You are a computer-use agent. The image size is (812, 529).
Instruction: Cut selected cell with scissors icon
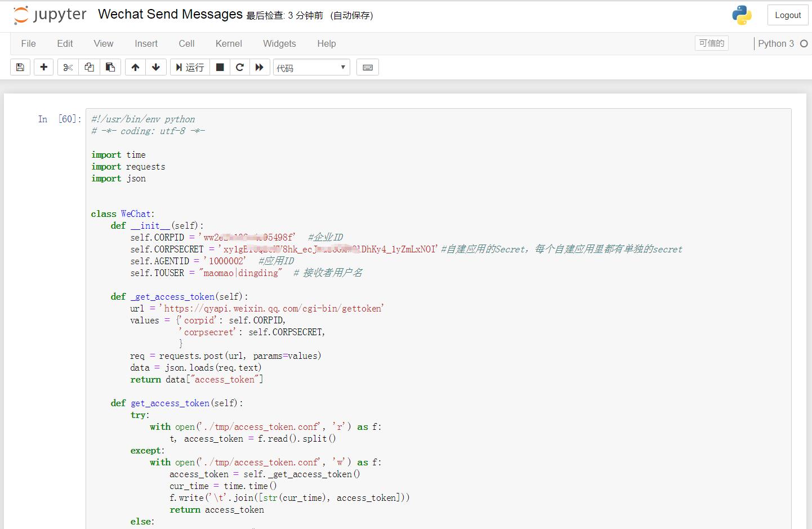(68, 68)
